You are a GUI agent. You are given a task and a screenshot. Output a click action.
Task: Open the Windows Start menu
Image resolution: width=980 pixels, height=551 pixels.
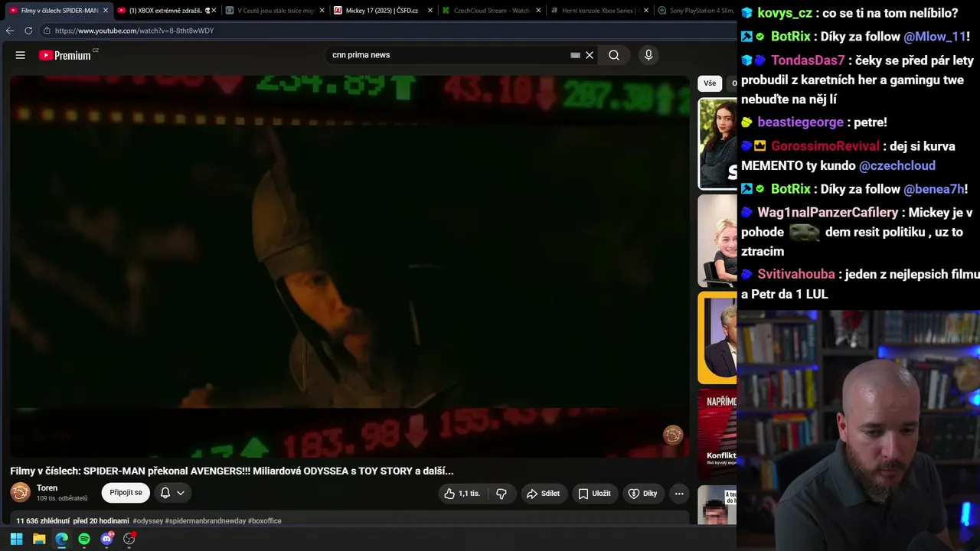point(16,539)
